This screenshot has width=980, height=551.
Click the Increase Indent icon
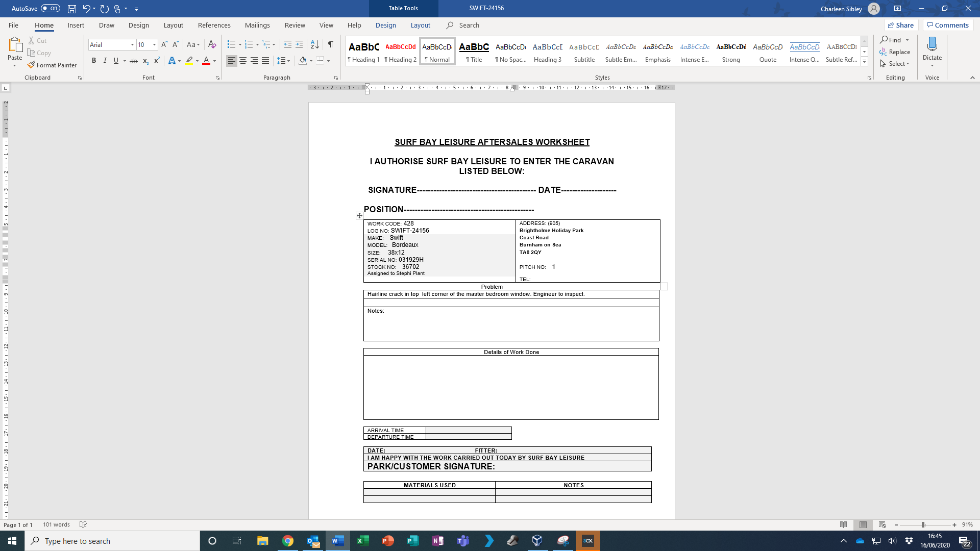point(299,45)
